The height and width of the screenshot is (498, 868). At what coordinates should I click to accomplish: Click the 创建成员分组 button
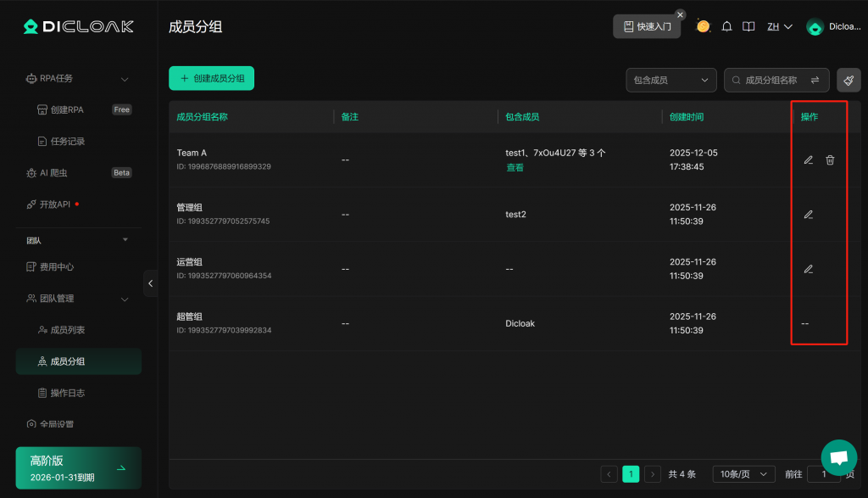click(211, 78)
